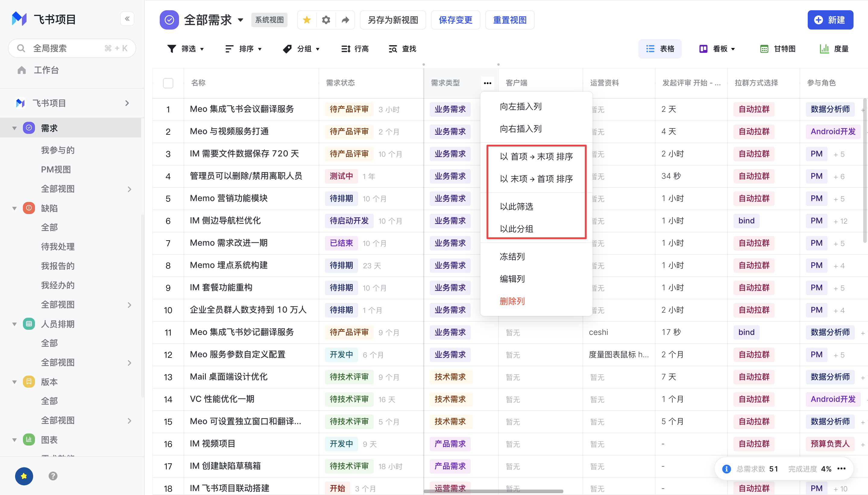868x495 pixels.
Task: Collapse the 需求 tree section
Action: 14,128
